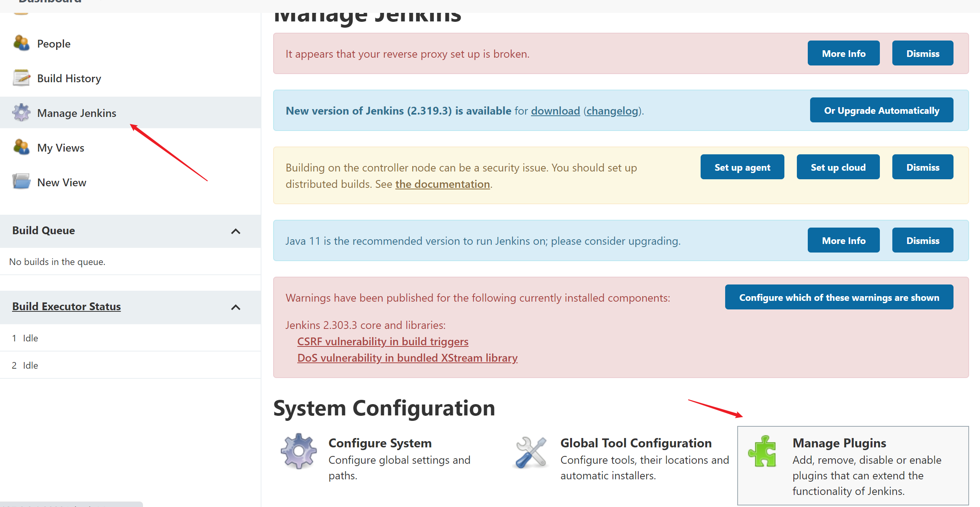Open the Jenkins download link
The width and height of the screenshot is (980, 507).
click(555, 111)
